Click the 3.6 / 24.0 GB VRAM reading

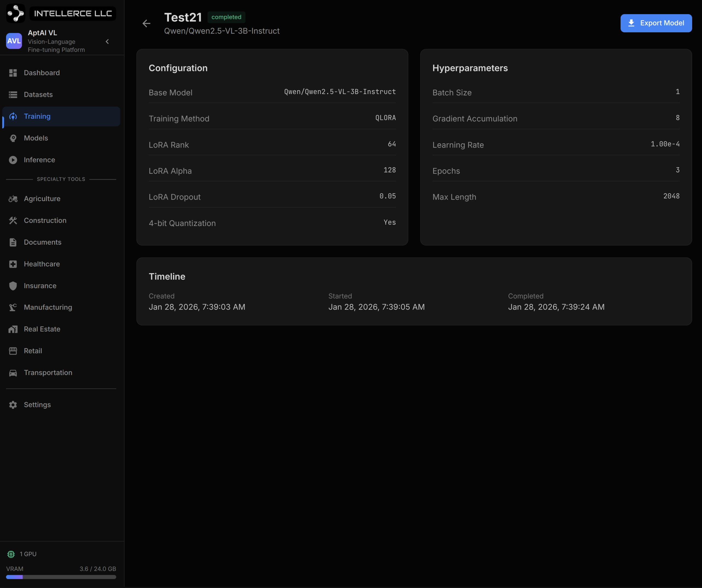(98, 569)
